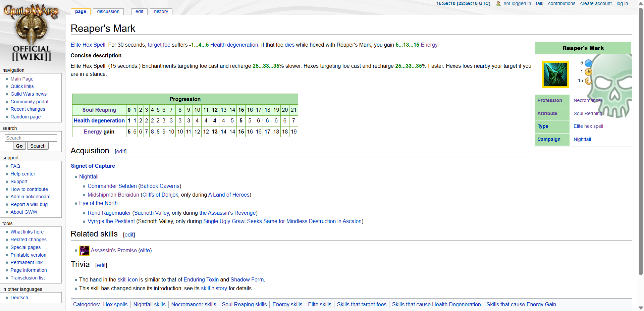Click into the wiki search field
This screenshot has height=311, width=644.
pos(31,138)
